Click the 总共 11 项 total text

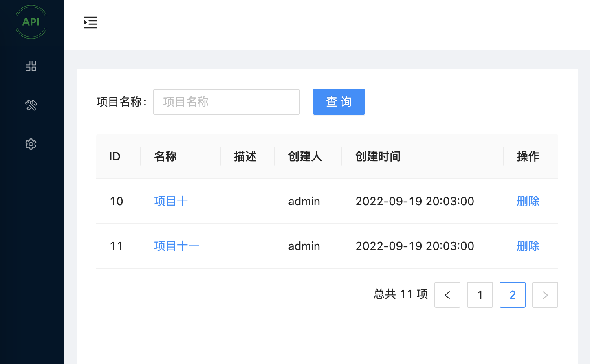click(x=401, y=294)
